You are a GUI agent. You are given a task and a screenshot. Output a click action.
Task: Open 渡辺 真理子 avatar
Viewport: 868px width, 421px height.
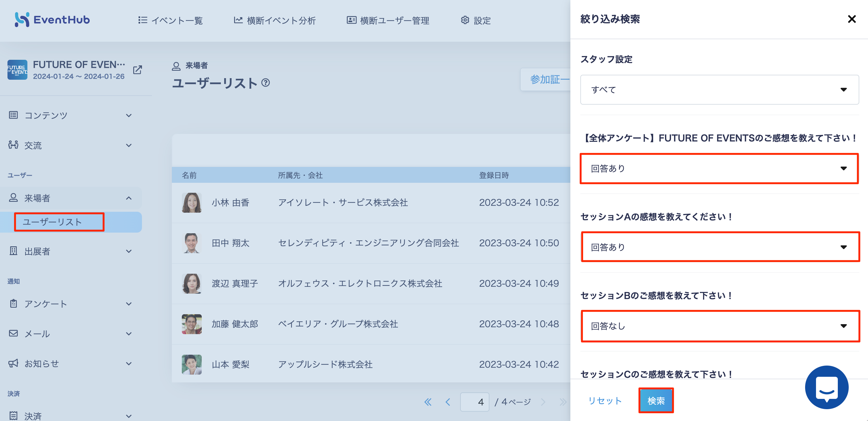coord(192,283)
